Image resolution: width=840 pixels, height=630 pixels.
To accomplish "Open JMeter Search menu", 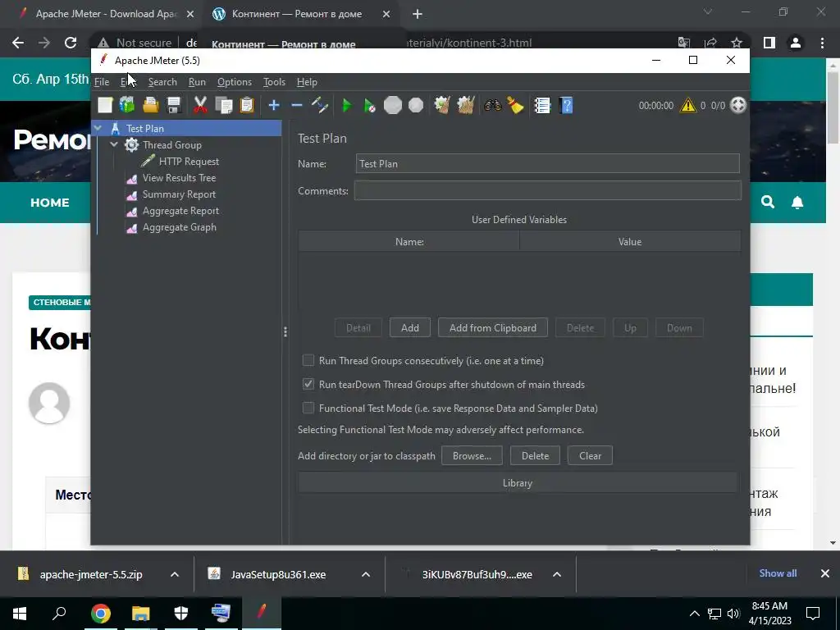I will (x=162, y=82).
